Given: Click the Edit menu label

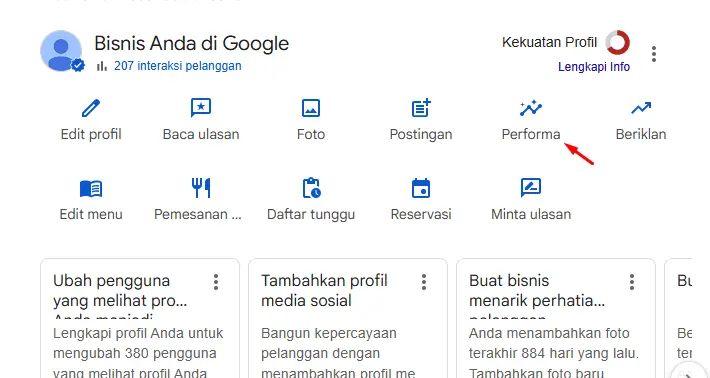Looking at the screenshot, I should click(x=91, y=214).
